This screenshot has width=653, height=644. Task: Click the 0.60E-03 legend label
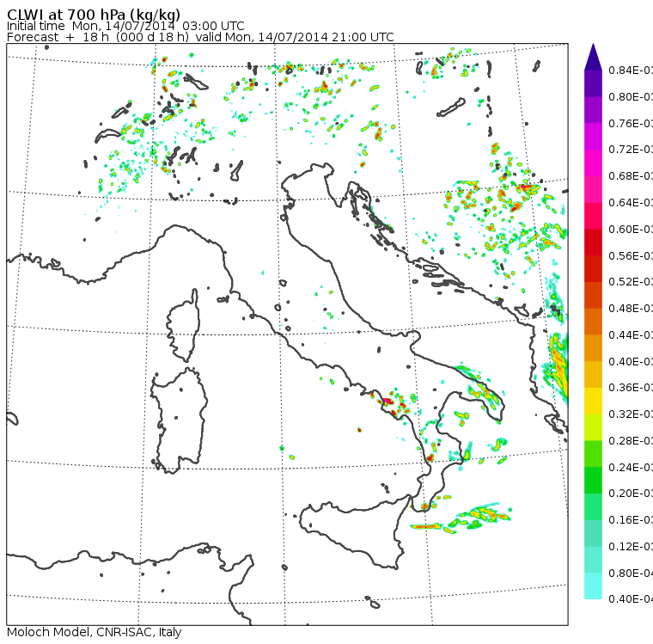pyautogui.click(x=631, y=230)
